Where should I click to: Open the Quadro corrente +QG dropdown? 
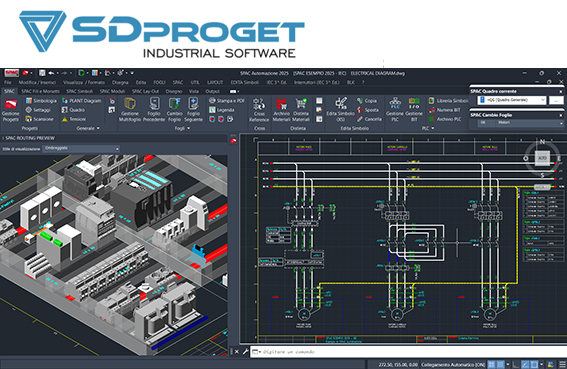coord(511,100)
